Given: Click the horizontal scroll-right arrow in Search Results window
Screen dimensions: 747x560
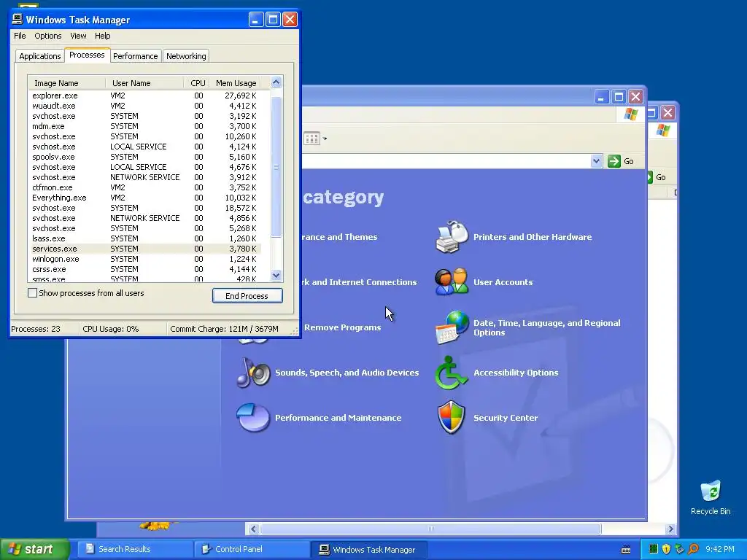Looking at the screenshot, I should click(670, 529).
